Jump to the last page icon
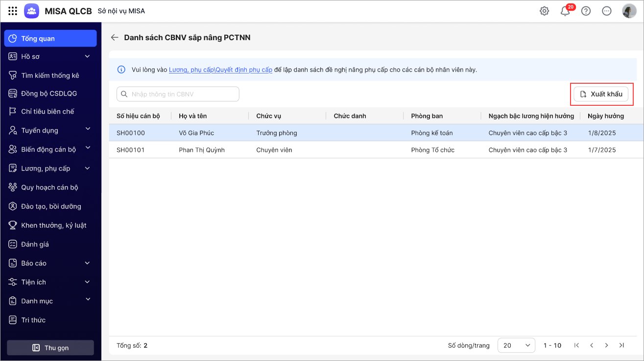The height and width of the screenshot is (361, 644). click(x=621, y=345)
